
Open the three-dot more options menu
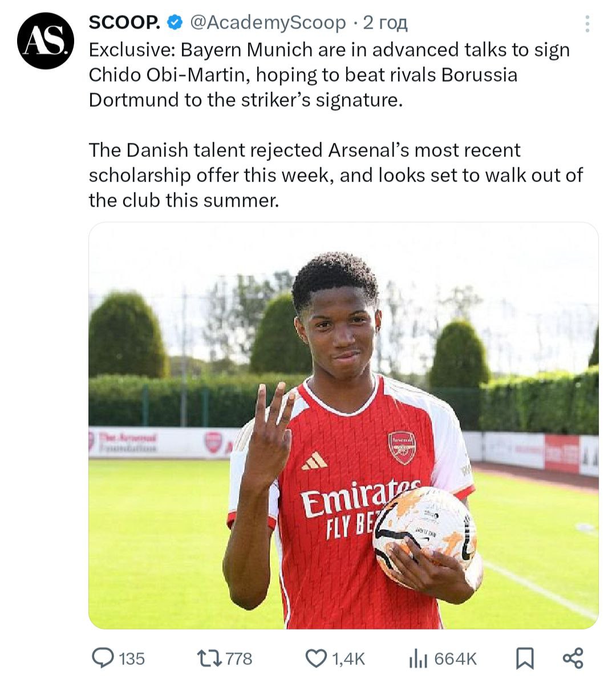coord(587,23)
